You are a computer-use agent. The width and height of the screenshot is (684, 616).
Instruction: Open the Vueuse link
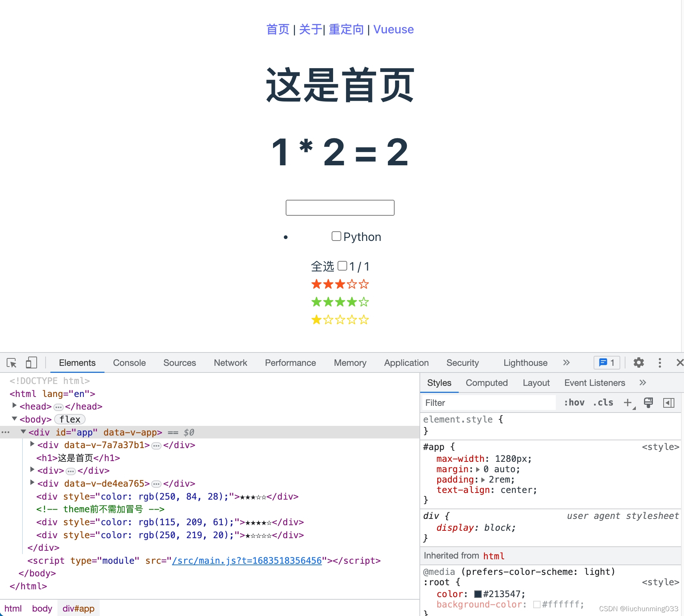click(394, 29)
